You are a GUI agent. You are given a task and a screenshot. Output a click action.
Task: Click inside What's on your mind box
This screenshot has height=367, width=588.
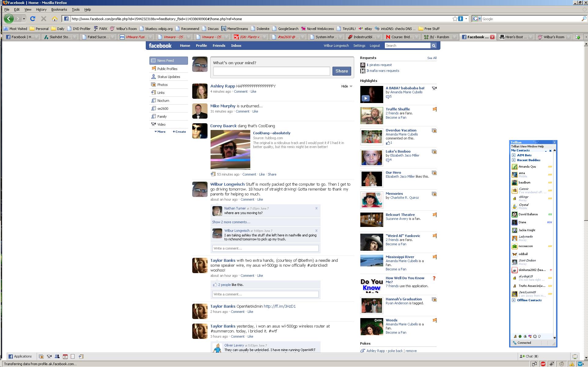pos(271,71)
